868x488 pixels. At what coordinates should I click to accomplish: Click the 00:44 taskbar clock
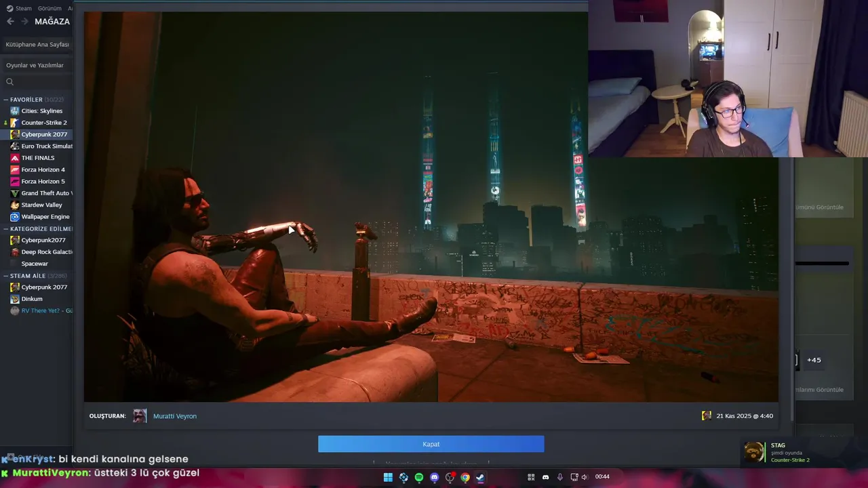point(602,476)
